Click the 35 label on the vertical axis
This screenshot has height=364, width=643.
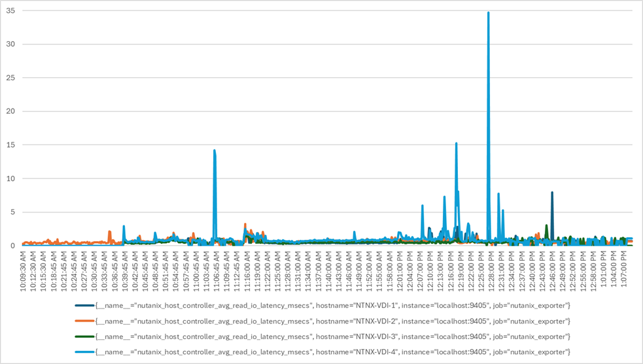click(x=10, y=10)
